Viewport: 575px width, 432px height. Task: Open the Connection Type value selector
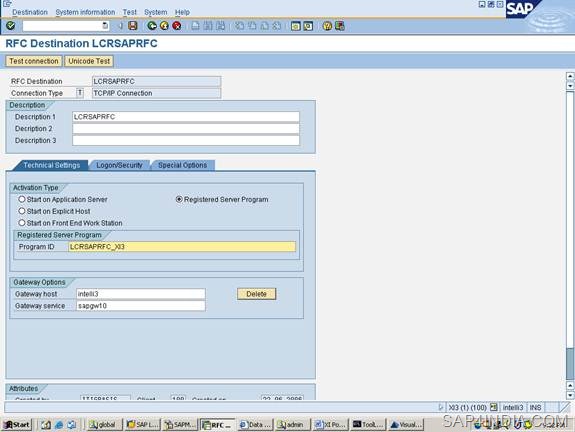click(80, 93)
